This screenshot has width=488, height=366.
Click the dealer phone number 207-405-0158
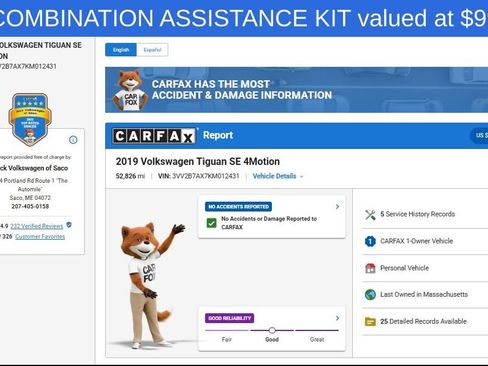click(x=30, y=207)
